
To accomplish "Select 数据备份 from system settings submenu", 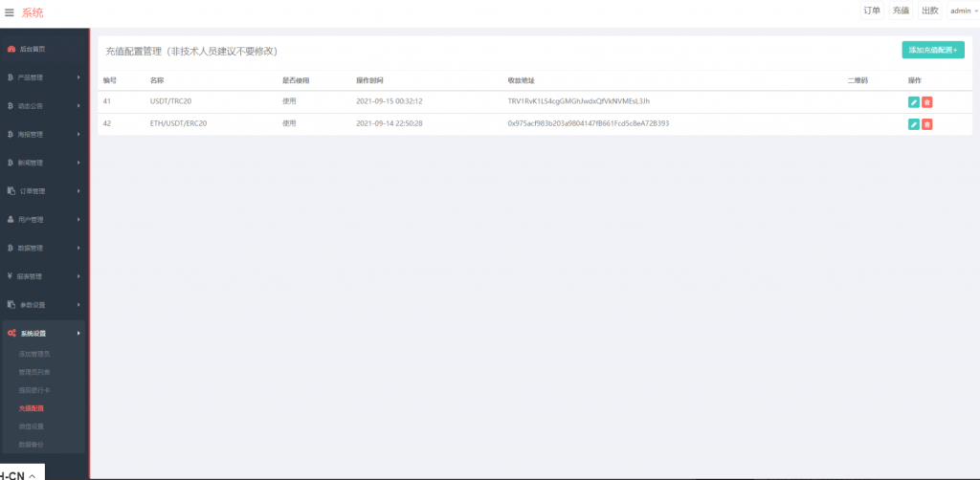I will [x=32, y=445].
